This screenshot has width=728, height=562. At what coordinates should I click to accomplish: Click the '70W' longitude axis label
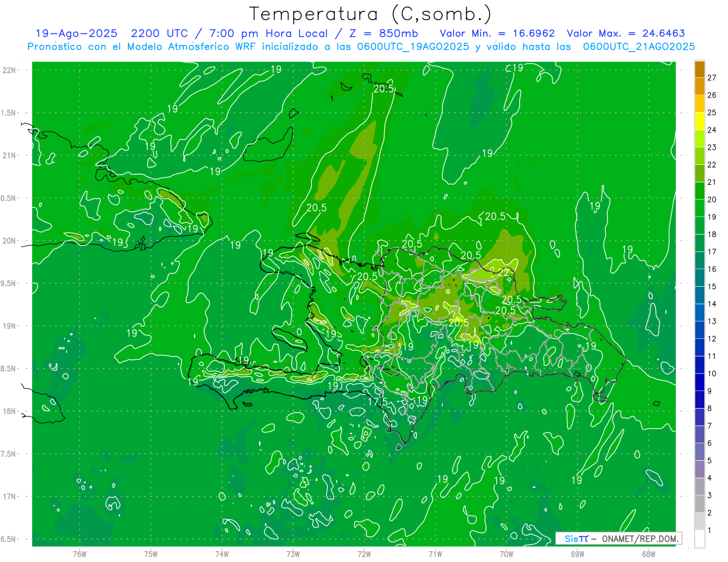click(507, 554)
